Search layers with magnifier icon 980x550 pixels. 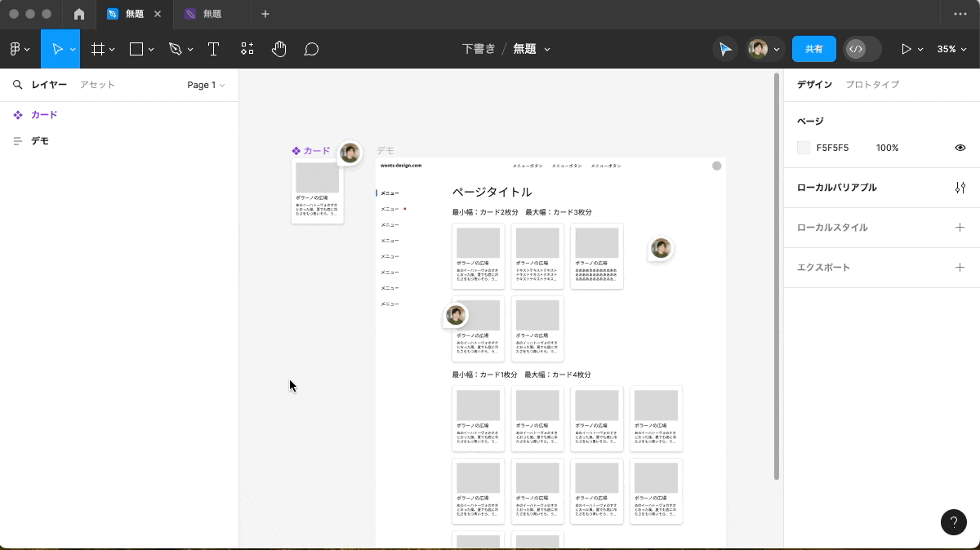[x=17, y=85]
